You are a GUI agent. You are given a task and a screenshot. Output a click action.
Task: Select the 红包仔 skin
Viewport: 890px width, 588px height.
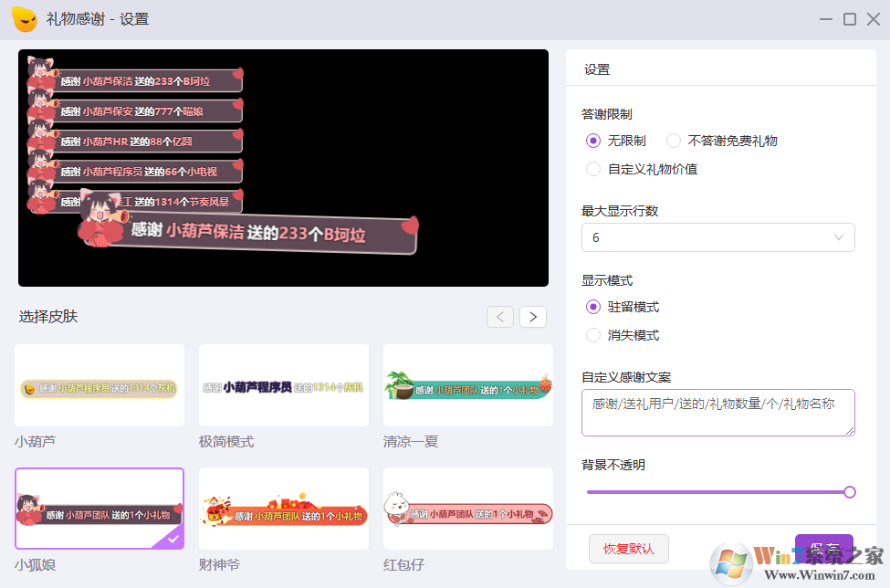coord(467,509)
